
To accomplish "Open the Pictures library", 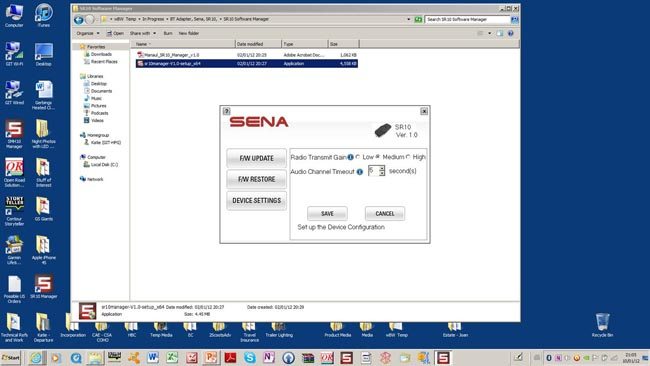I will (x=95, y=106).
